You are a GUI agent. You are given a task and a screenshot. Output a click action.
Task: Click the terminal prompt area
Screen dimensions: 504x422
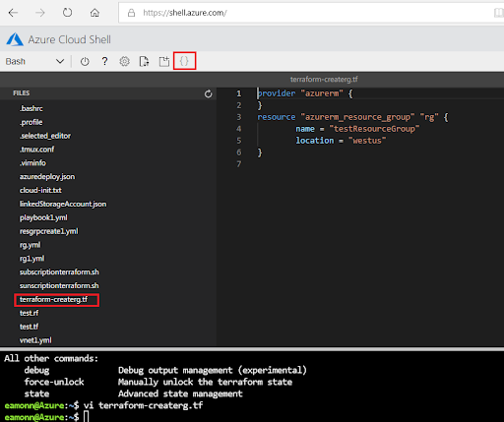(252, 417)
